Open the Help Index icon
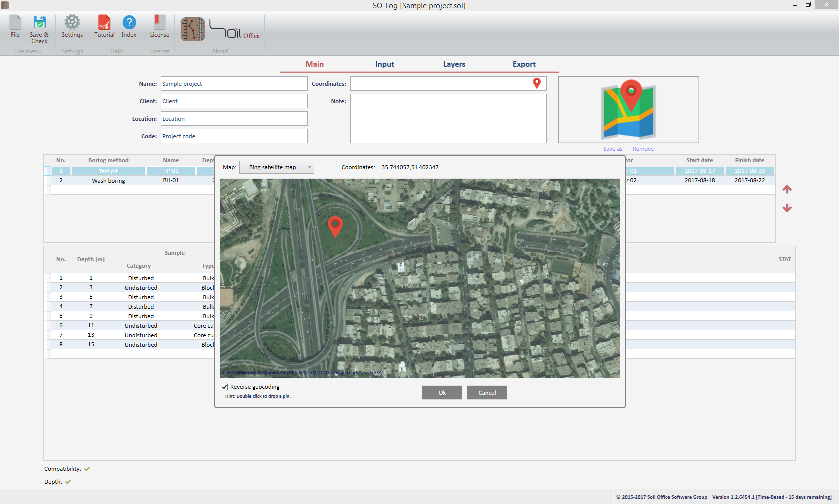This screenshot has width=839, height=504. pyautogui.click(x=129, y=23)
